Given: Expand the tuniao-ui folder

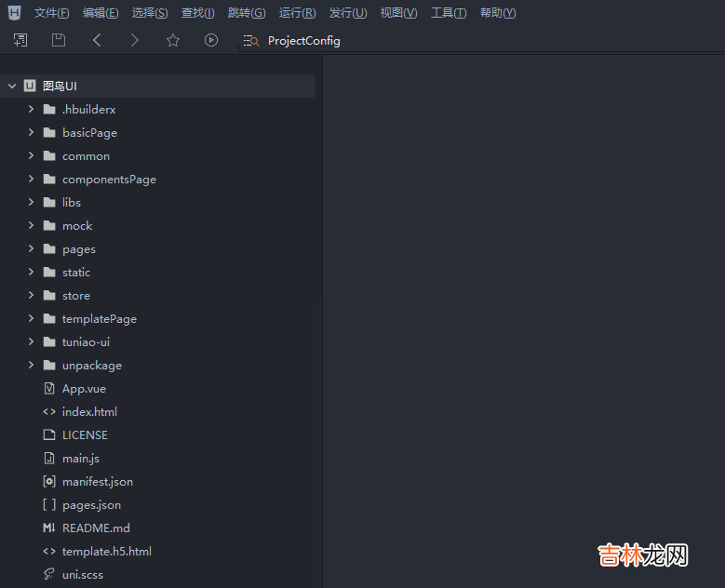Looking at the screenshot, I should point(31,342).
